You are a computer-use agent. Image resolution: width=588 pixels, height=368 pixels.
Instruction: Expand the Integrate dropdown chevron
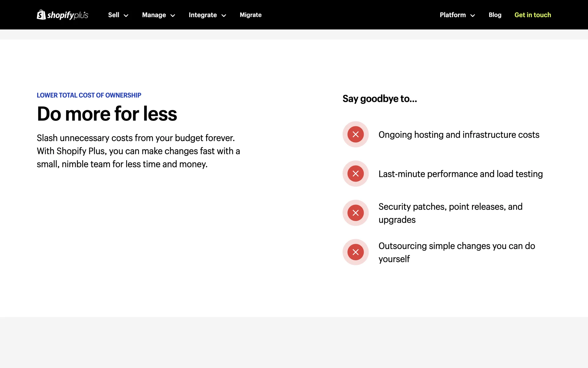click(224, 15)
